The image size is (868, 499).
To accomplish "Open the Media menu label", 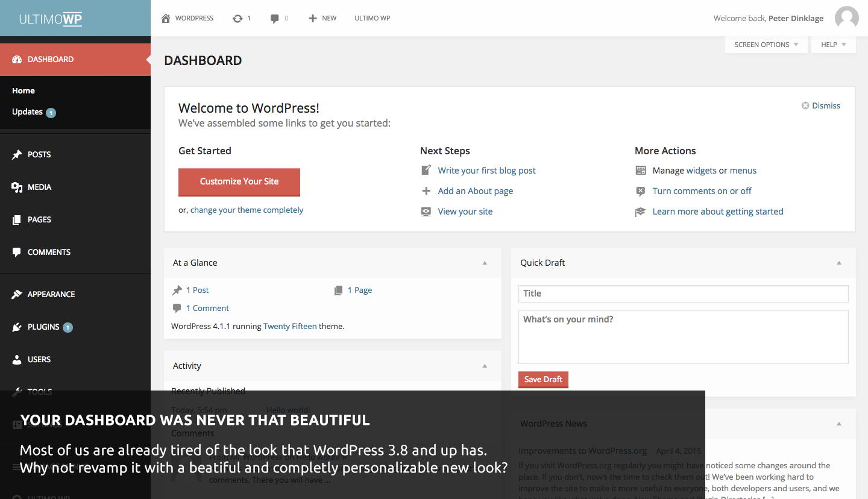I will 39,187.
